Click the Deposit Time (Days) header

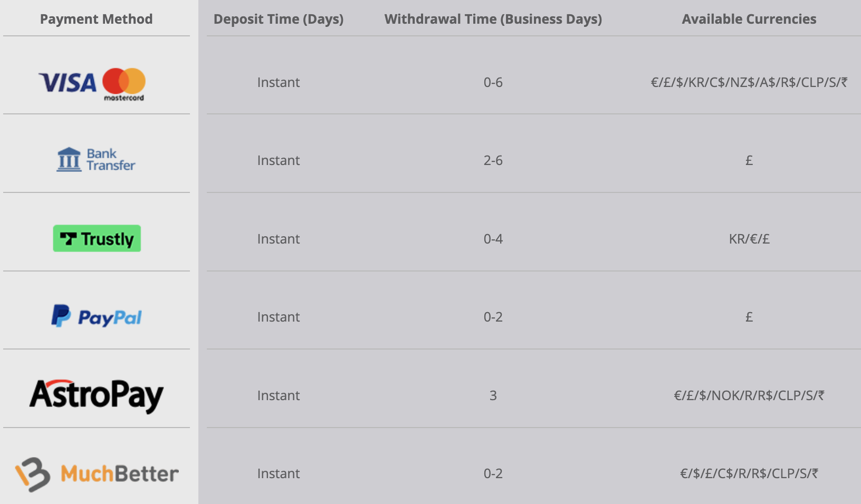[x=279, y=20]
